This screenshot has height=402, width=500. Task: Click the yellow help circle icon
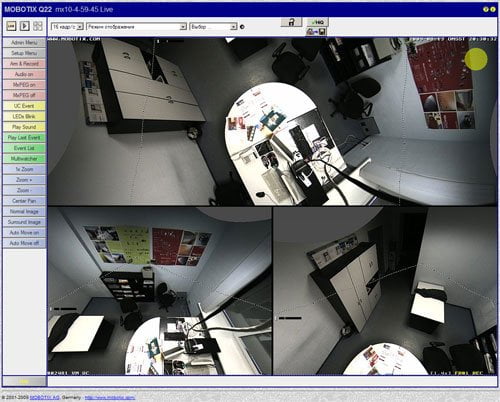click(x=486, y=10)
